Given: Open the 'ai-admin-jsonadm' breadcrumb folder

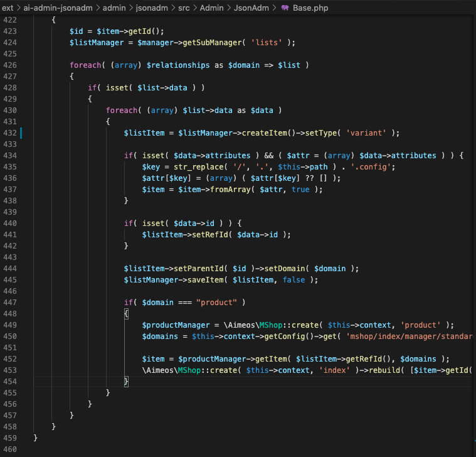Looking at the screenshot, I should [x=58, y=8].
